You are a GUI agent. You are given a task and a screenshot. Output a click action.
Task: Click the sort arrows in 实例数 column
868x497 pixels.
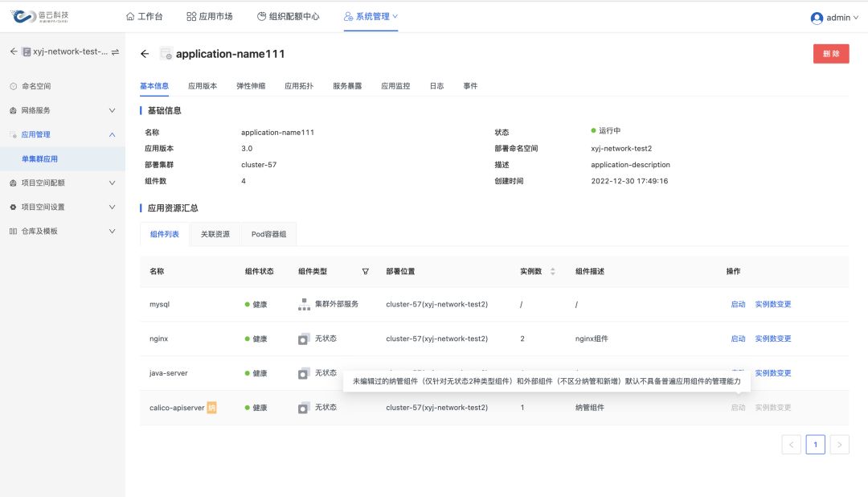click(x=552, y=272)
